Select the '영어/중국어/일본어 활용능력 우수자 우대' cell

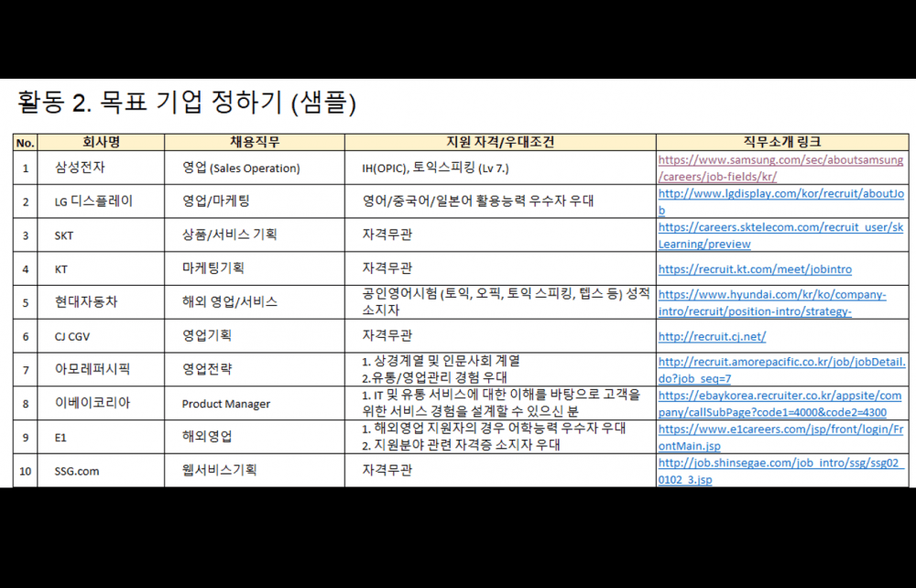click(500, 201)
